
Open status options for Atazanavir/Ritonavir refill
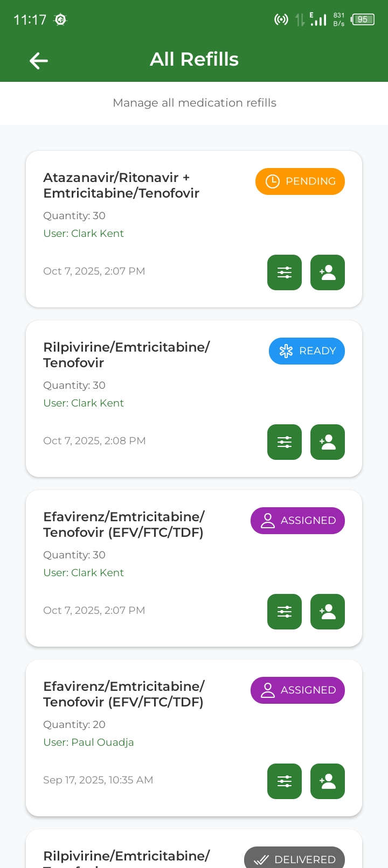pyautogui.click(x=285, y=272)
